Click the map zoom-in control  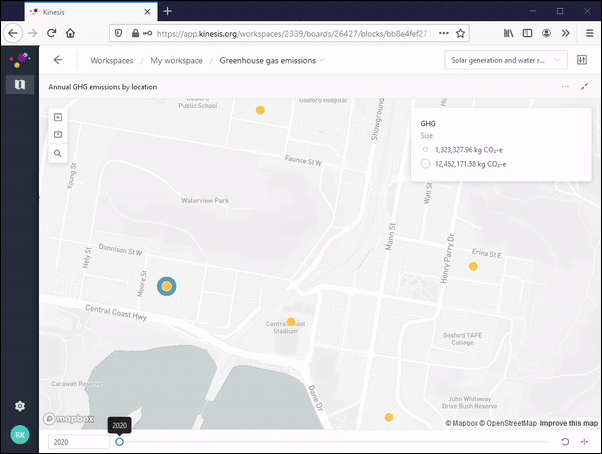(x=58, y=117)
